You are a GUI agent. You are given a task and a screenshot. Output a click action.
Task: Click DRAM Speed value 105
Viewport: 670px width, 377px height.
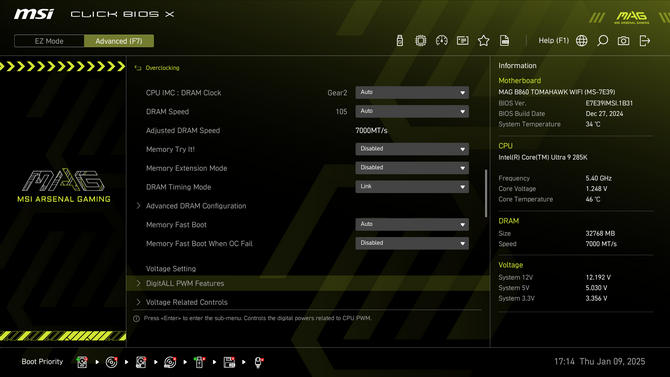click(341, 112)
